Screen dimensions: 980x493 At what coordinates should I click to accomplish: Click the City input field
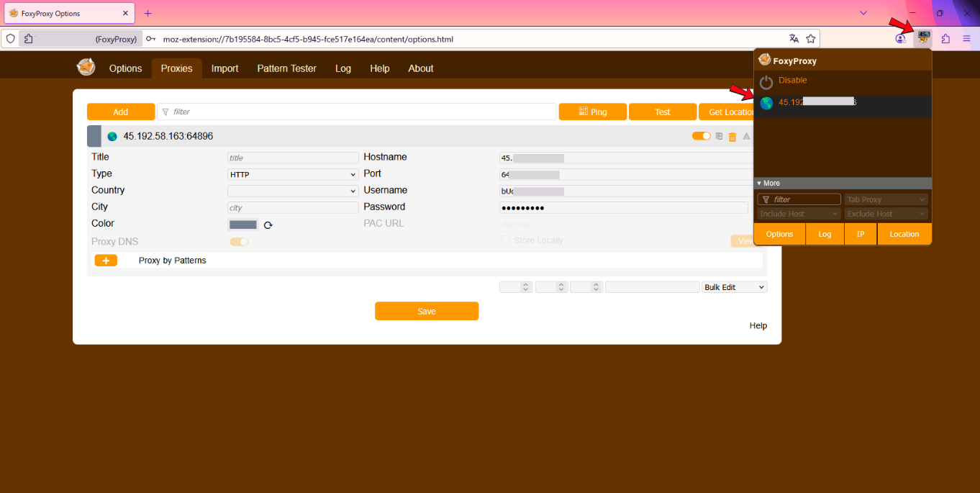pos(293,207)
